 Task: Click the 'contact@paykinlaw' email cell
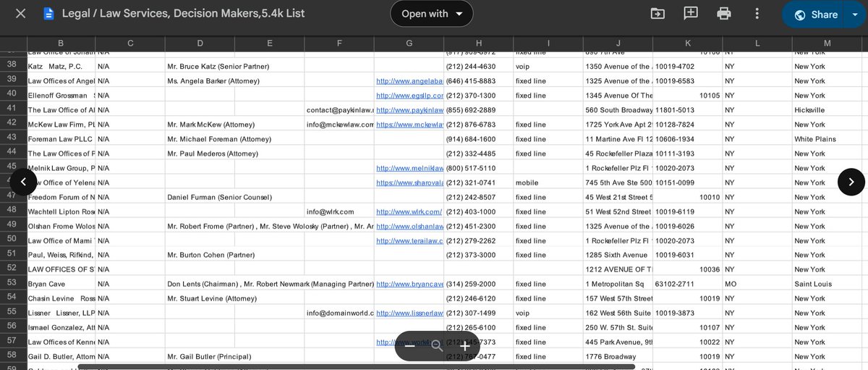pyautogui.click(x=339, y=110)
